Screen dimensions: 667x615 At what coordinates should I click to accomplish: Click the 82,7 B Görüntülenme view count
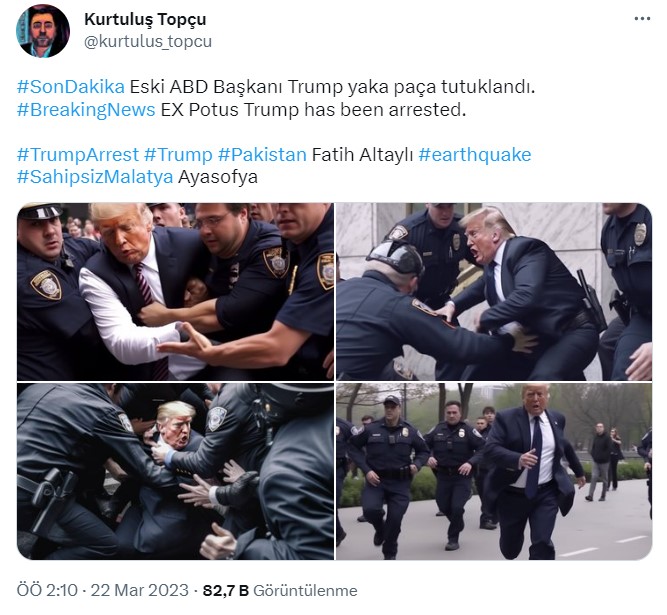tap(280, 590)
